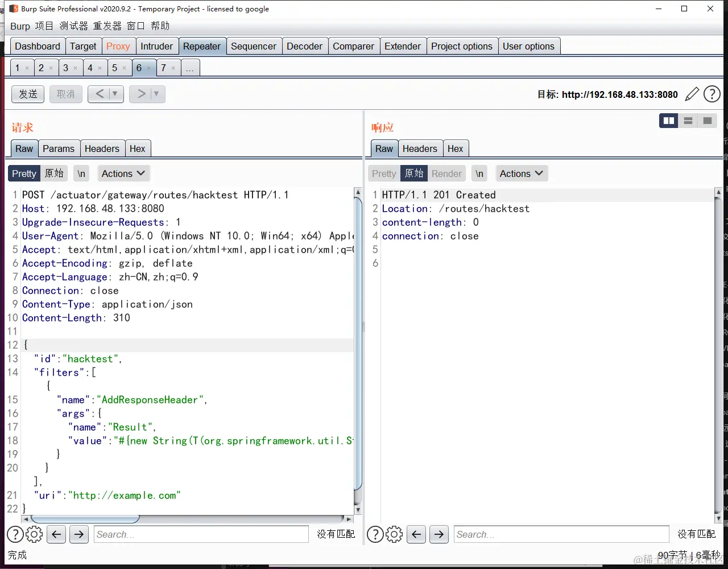Open the ... new Repeater tab button
The height and width of the screenshot is (569, 728).
click(x=190, y=68)
